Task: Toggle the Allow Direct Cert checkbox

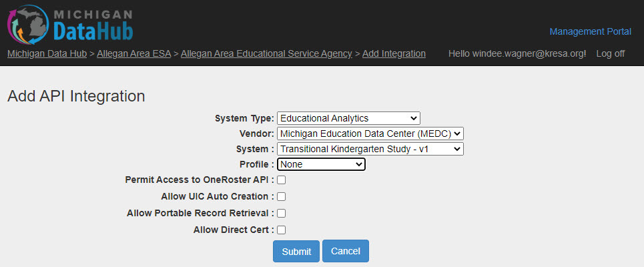Action: [282, 230]
